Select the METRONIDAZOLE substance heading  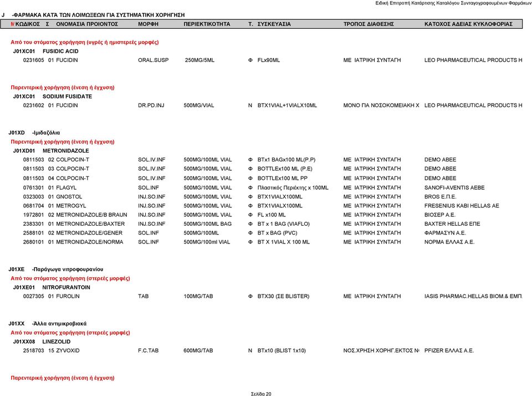pyautogui.click(x=66, y=151)
